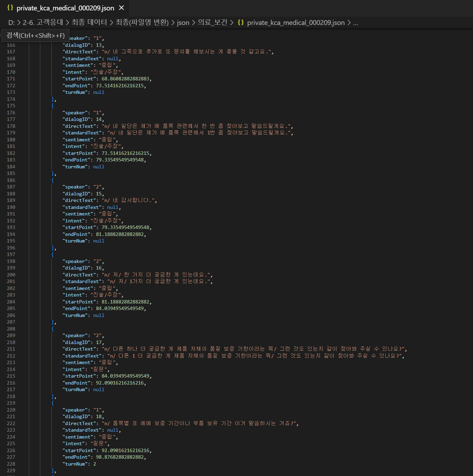473x476 pixels.
Task: Open the breadcrumb ellipsis symbol list
Action: (x=356, y=23)
